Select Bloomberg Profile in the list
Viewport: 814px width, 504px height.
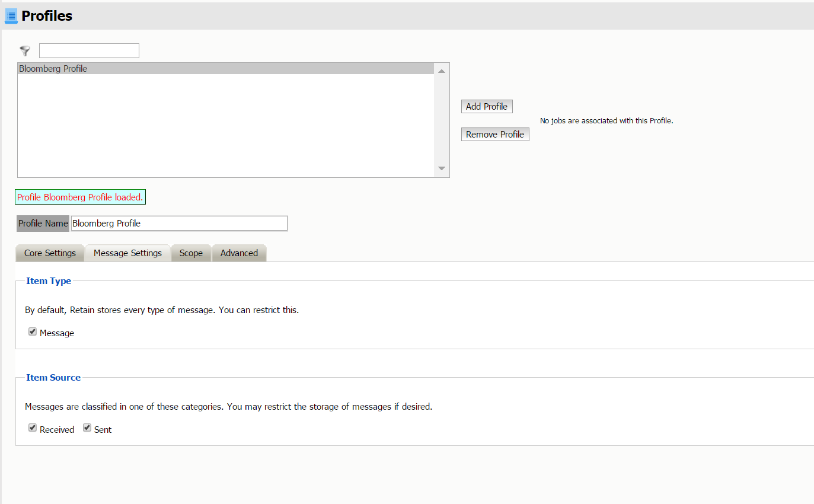[x=226, y=69]
